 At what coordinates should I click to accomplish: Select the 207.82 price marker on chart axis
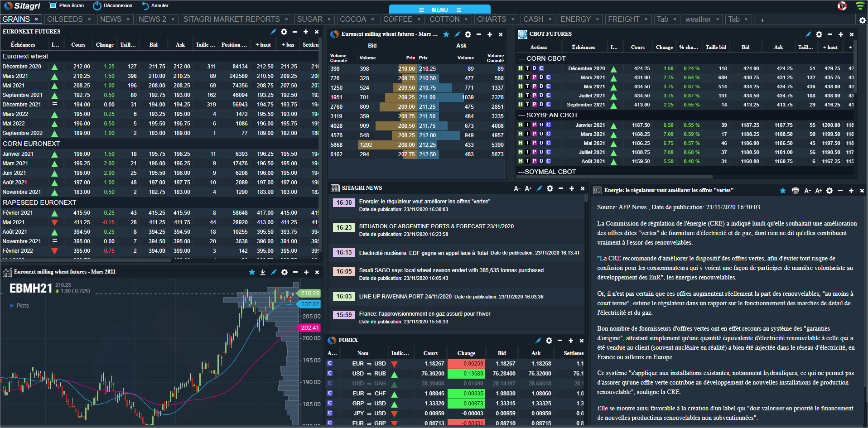310,304
